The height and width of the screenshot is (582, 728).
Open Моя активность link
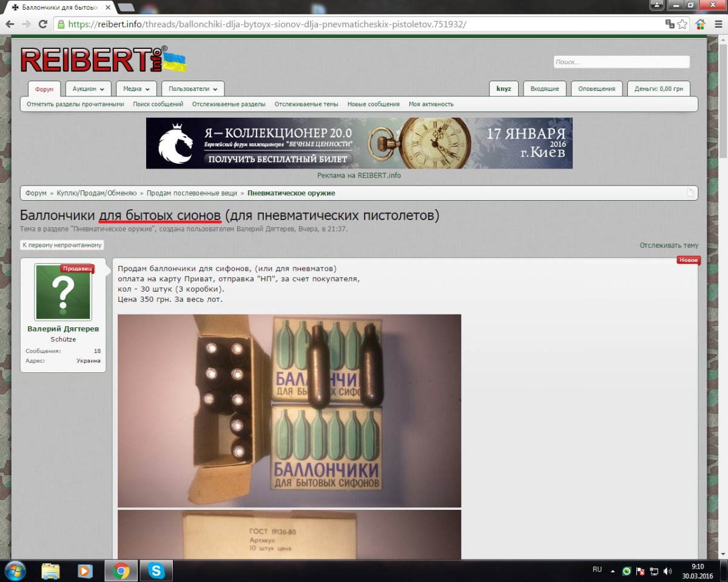point(431,104)
